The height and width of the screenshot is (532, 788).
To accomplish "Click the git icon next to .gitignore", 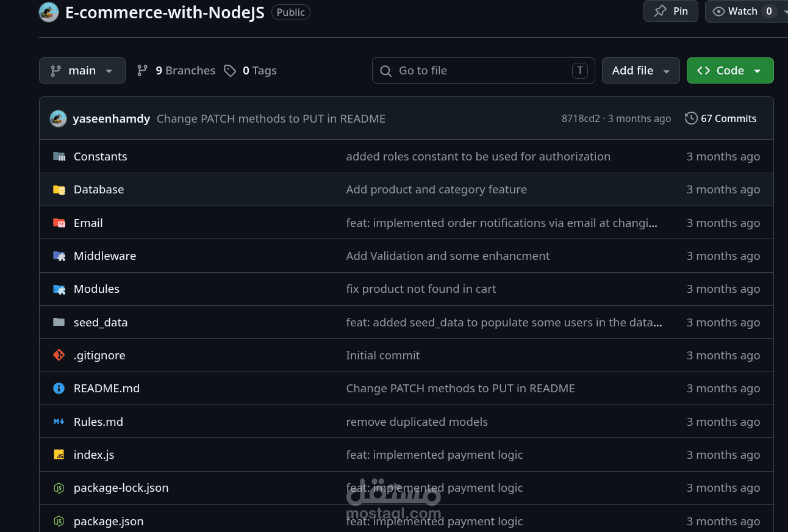I will tap(59, 354).
